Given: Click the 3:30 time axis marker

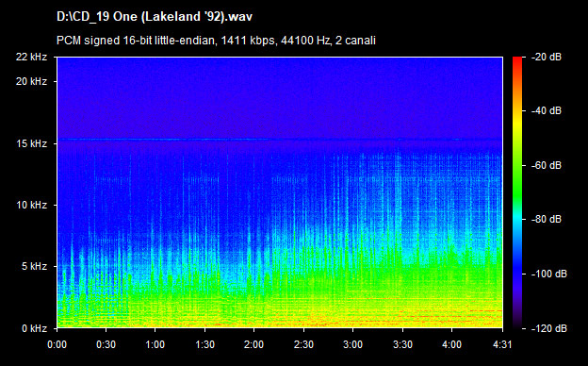Looking at the screenshot, I should point(402,344).
